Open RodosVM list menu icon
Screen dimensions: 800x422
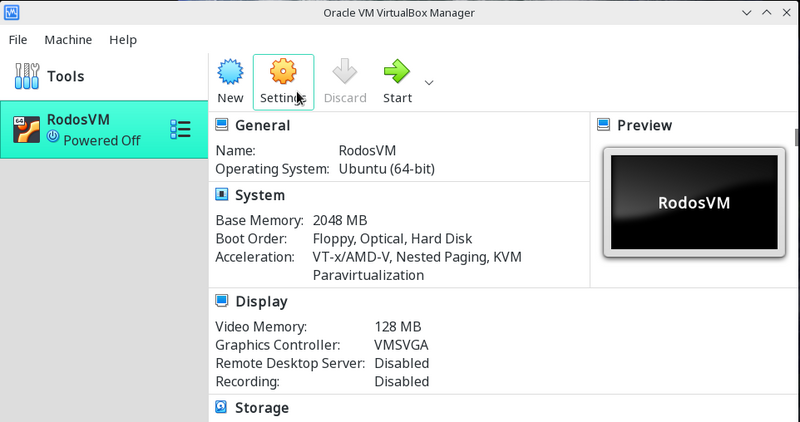point(180,130)
